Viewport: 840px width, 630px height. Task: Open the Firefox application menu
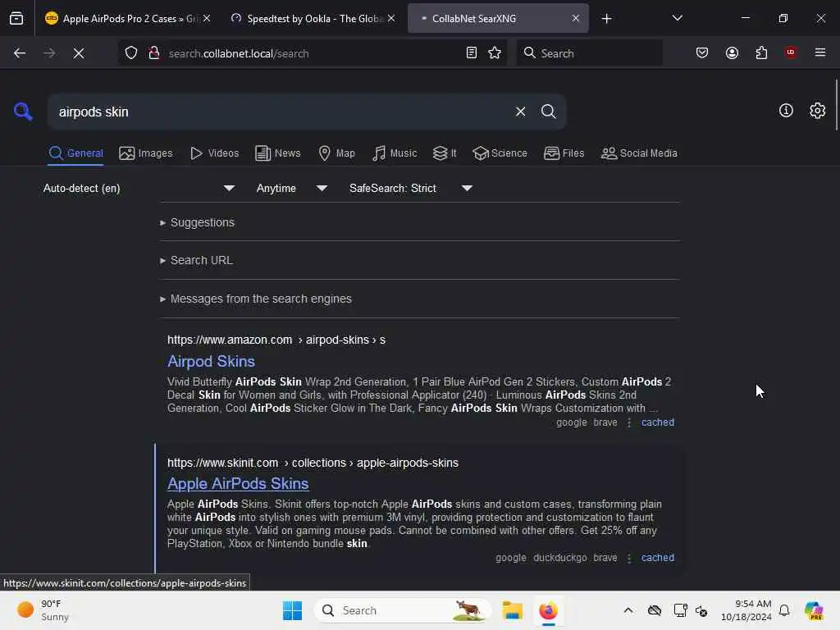(x=820, y=52)
